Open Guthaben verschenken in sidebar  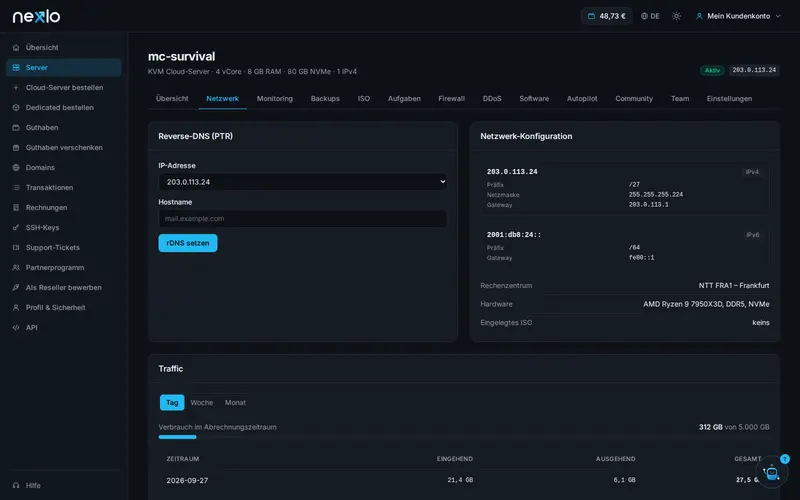64,147
